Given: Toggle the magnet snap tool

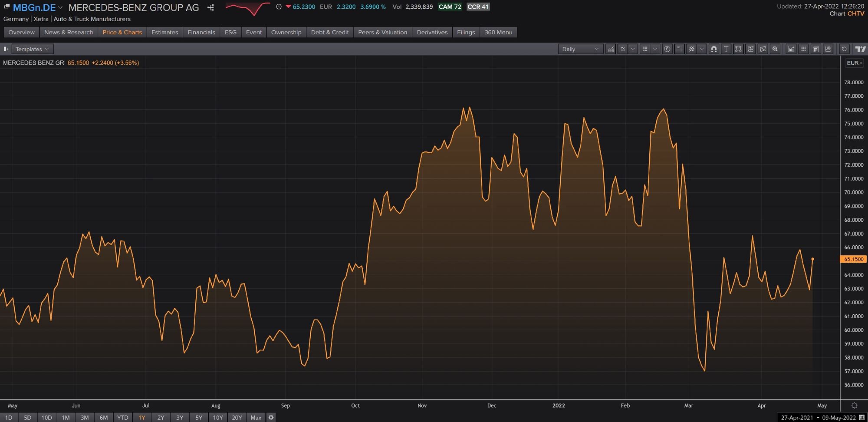Looking at the screenshot, I should coord(714,49).
